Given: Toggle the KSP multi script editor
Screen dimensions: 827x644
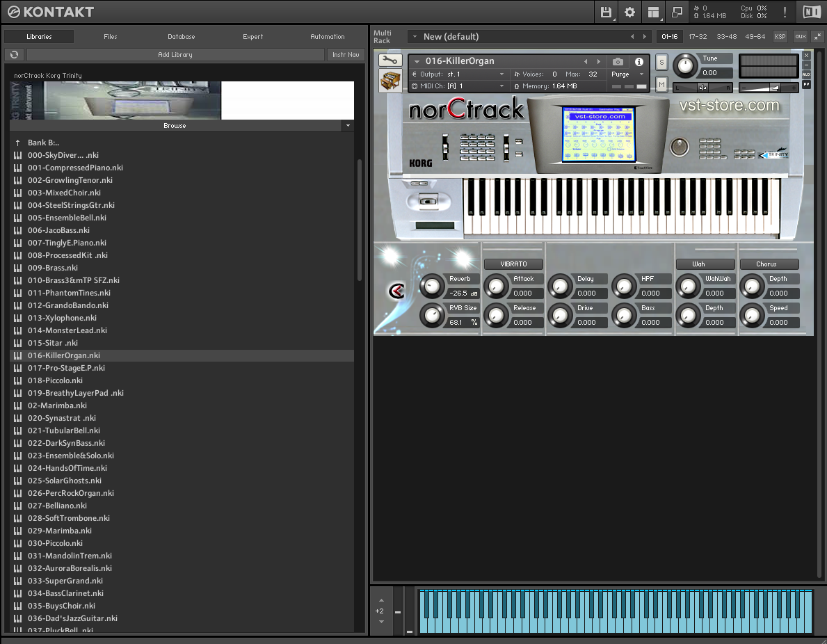Looking at the screenshot, I should click(780, 36).
